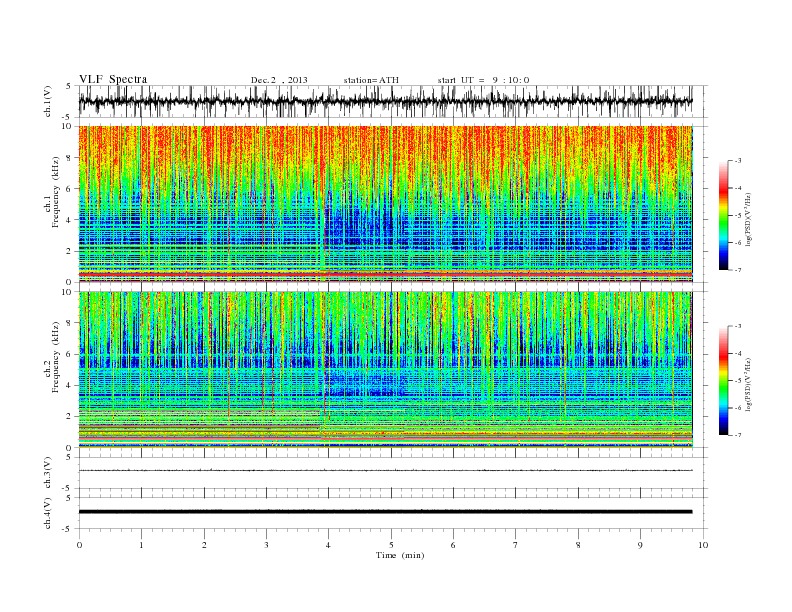The height and width of the screenshot is (612, 792).
Task: Click the time axis tick label '8'
Action: pos(578,545)
